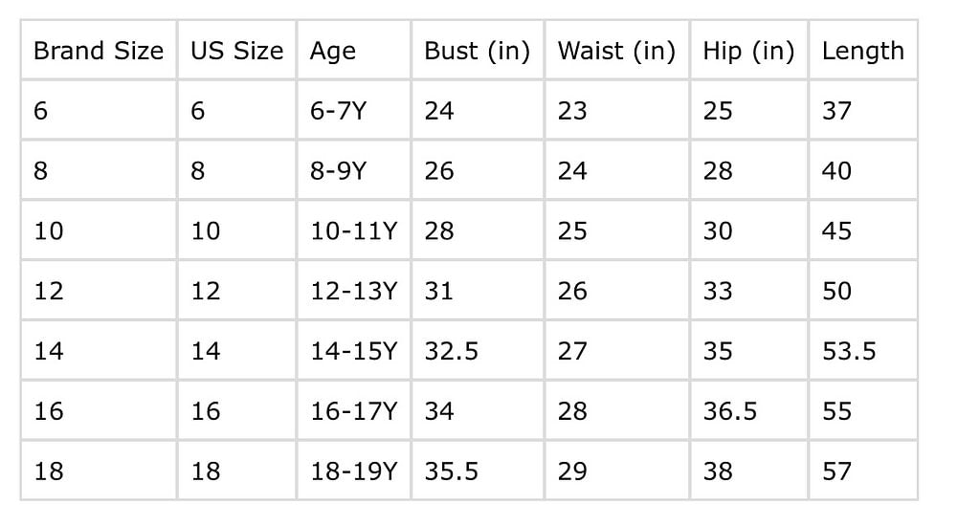This screenshot has width=980, height=526.
Task: Click the 8-9Y age cell
Action: pos(354,170)
